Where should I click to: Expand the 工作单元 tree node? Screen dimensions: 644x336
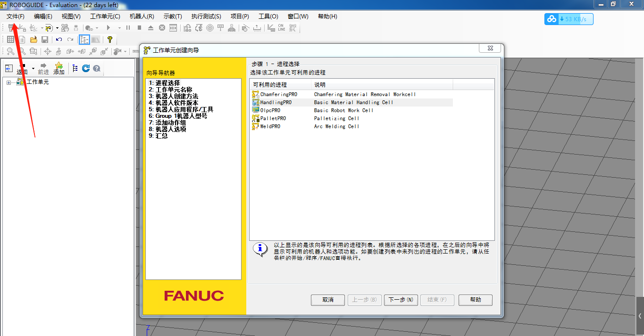pos(8,82)
